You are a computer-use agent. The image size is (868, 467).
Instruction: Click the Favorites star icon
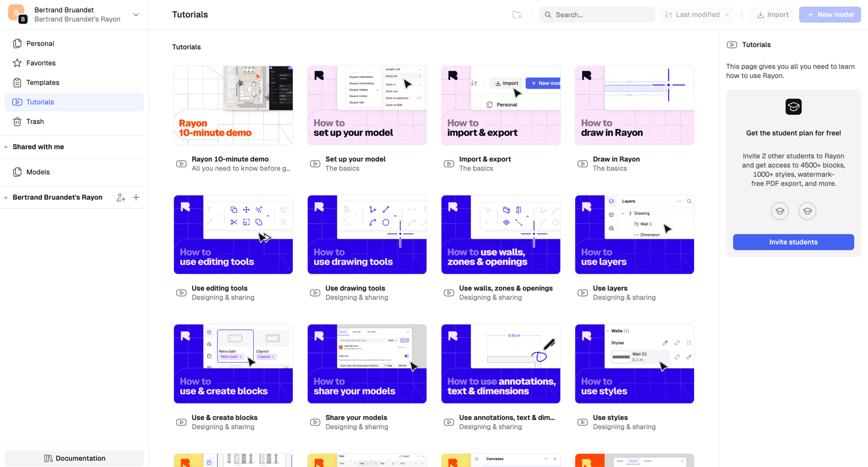17,63
